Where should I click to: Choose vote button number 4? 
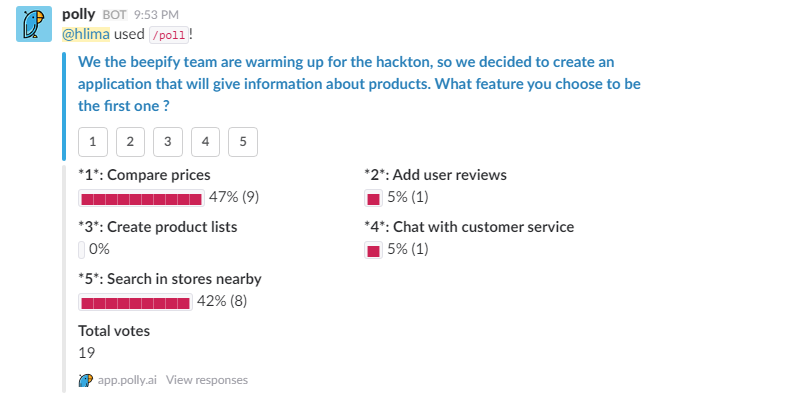pyautogui.click(x=205, y=142)
